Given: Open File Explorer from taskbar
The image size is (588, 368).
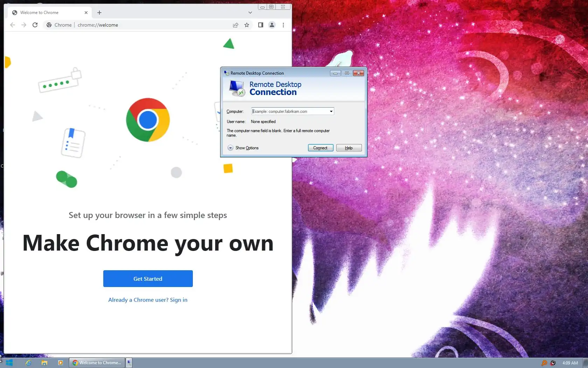Looking at the screenshot, I should [x=44, y=363].
